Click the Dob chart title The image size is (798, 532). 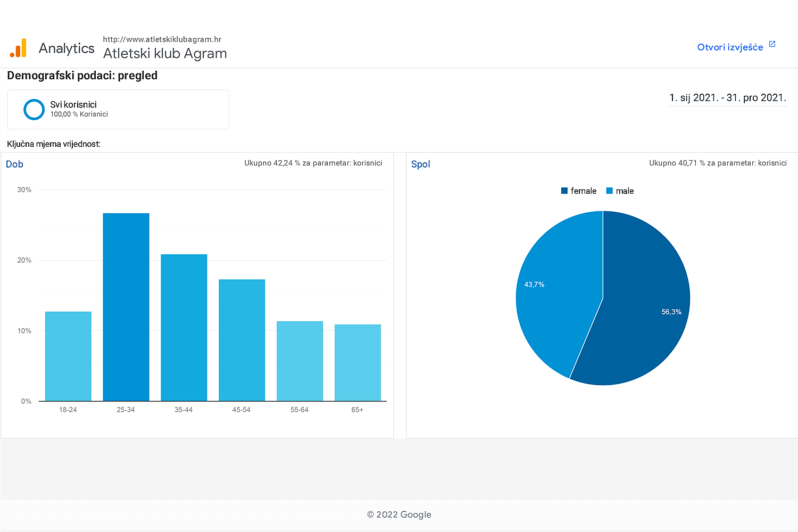coord(14,164)
